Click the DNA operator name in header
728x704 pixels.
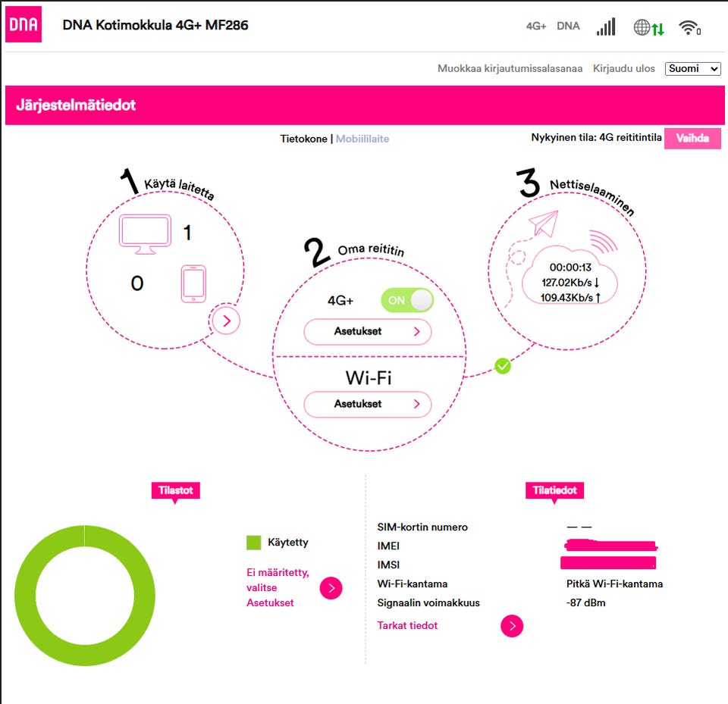pyautogui.click(x=568, y=27)
